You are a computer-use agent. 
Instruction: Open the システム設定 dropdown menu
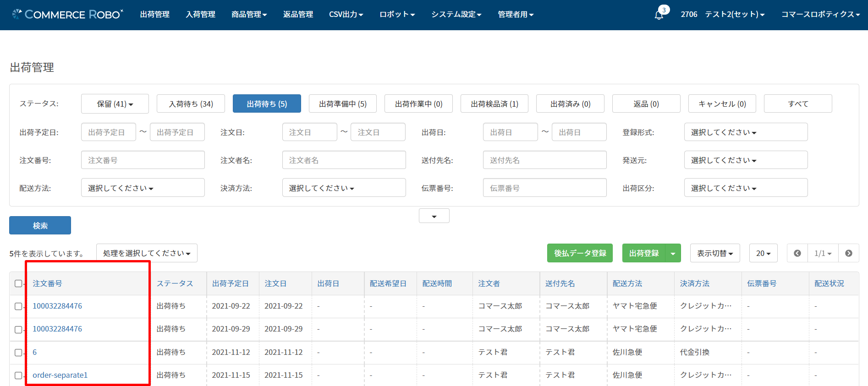pyautogui.click(x=456, y=15)
